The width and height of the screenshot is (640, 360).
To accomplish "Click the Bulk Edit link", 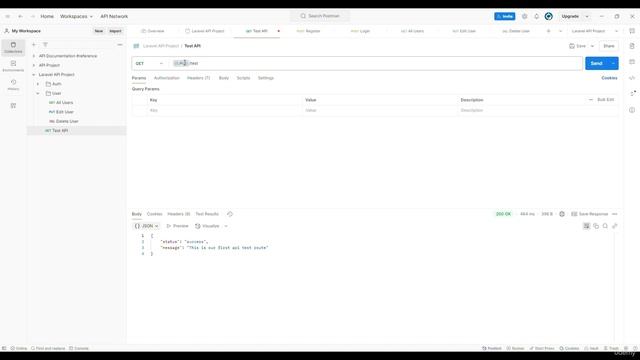I will [x=605, y=100].
